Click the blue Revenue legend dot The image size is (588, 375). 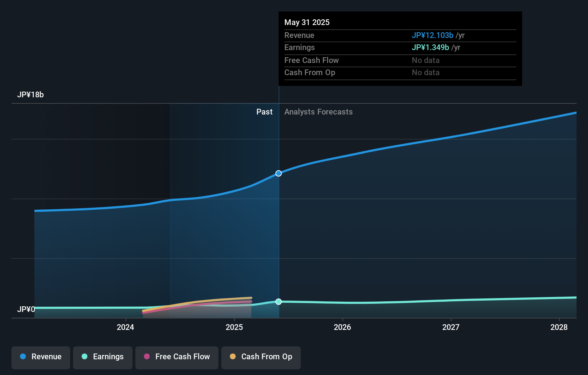(x=23, y=356)
